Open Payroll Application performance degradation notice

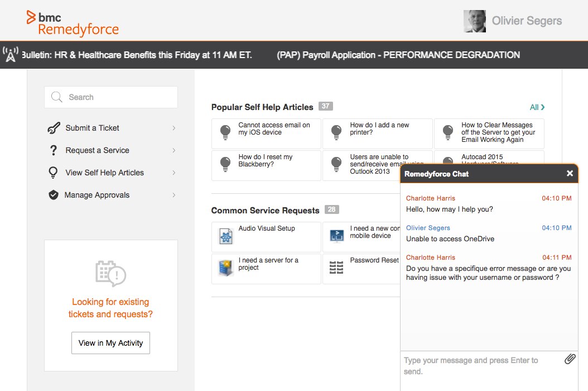[x=398, y=55]
